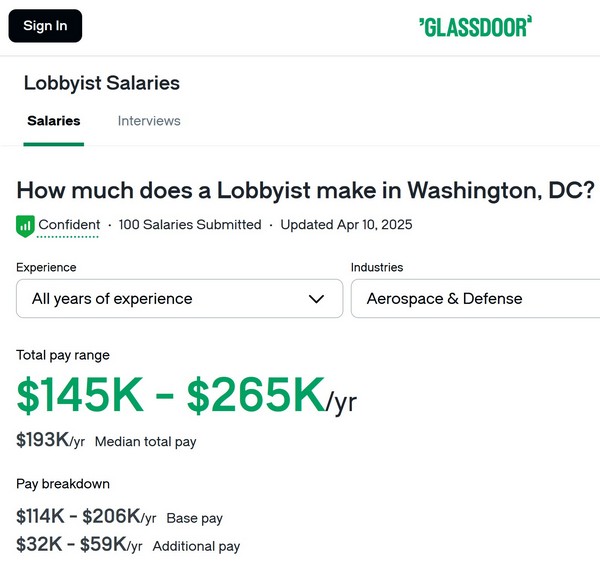The image size is (600, 563).
Task: Click the Glassdoor logo
Action: click(475, 26)
